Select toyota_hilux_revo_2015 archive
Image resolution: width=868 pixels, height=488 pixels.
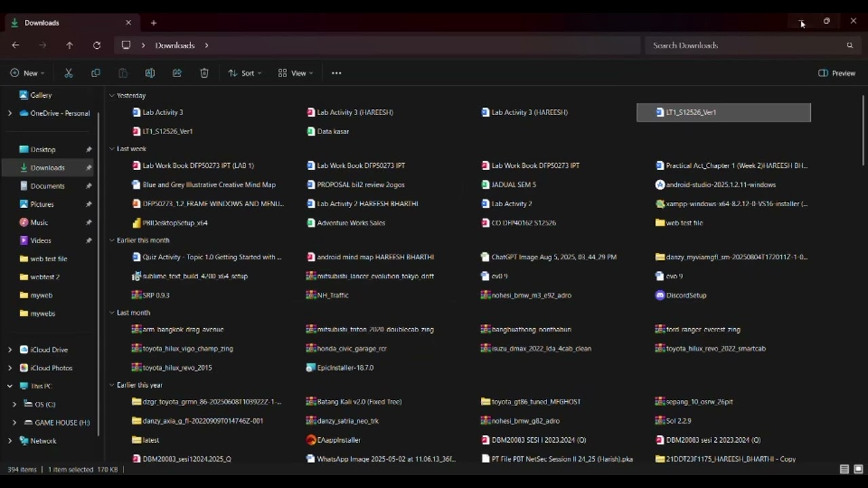point(172,367)
